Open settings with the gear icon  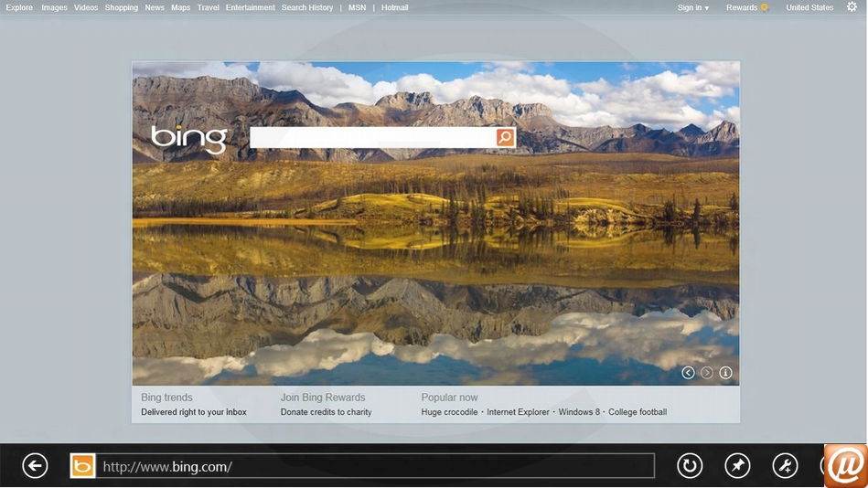852,6
